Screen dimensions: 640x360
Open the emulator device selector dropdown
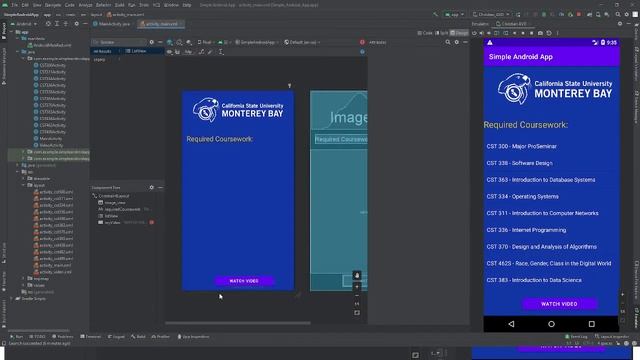491,15
